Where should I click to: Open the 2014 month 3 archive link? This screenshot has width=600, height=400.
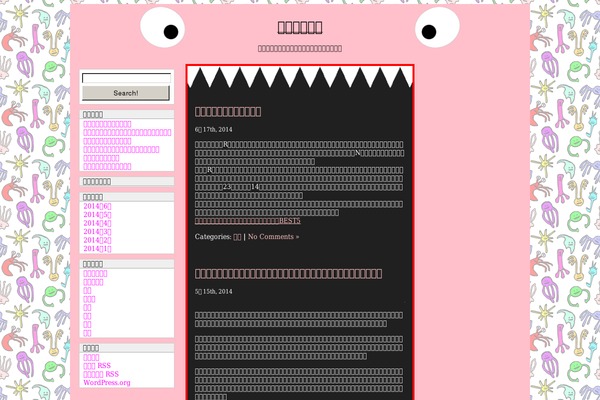97,231
